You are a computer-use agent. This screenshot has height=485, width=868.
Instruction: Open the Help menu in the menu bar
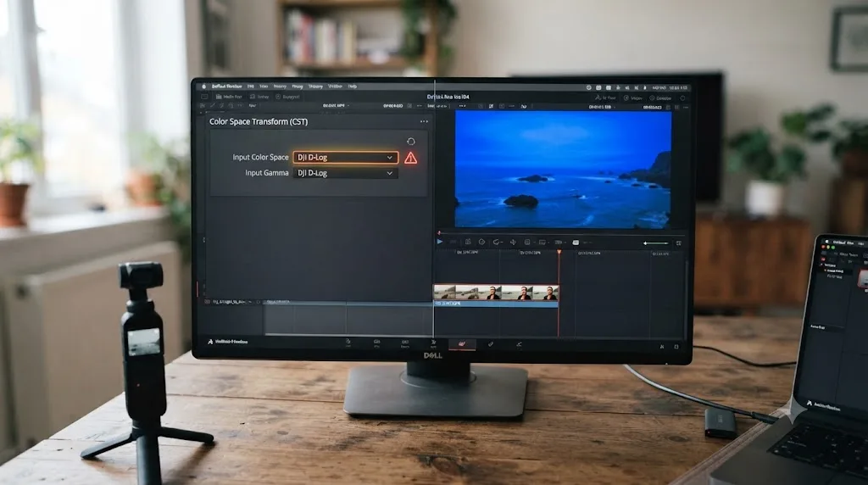click(352, 86)
